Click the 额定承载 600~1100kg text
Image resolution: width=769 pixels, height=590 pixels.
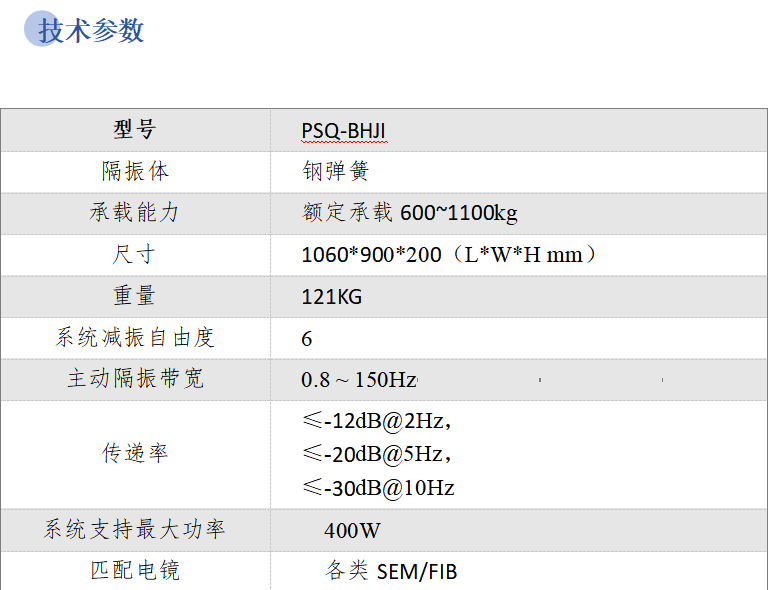click(x=409, y=213)
